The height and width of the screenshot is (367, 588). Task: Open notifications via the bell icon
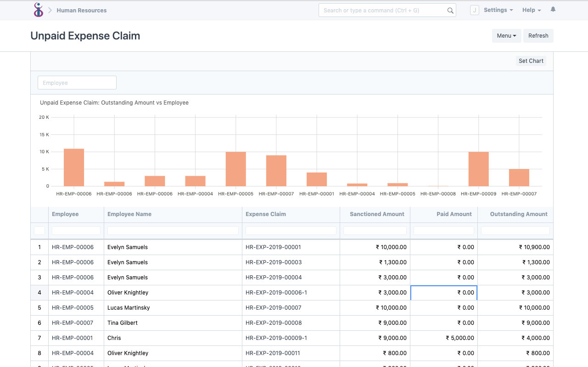553,9
